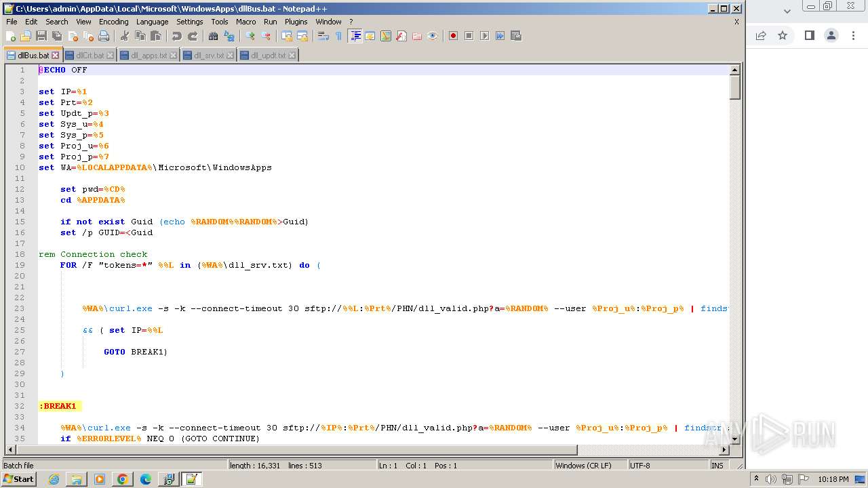
Task: Open the Language menu
Action: point(152,22)
